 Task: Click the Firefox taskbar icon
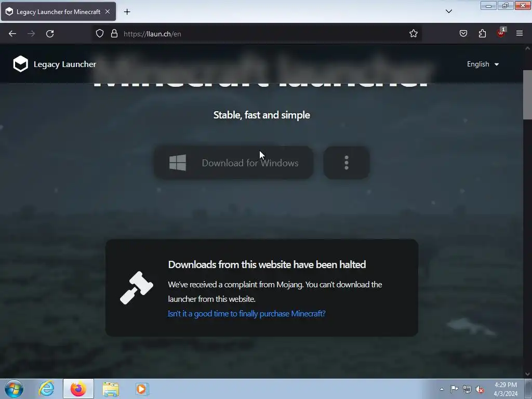pyautogui.click(x=78, y=389)
